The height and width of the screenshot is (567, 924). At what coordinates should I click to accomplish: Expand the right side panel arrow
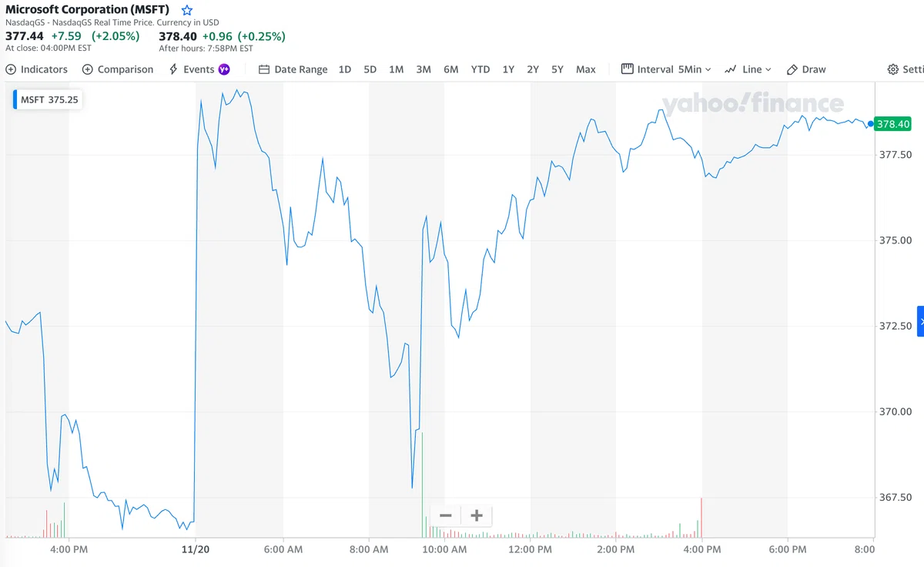(x=920, y=321)
